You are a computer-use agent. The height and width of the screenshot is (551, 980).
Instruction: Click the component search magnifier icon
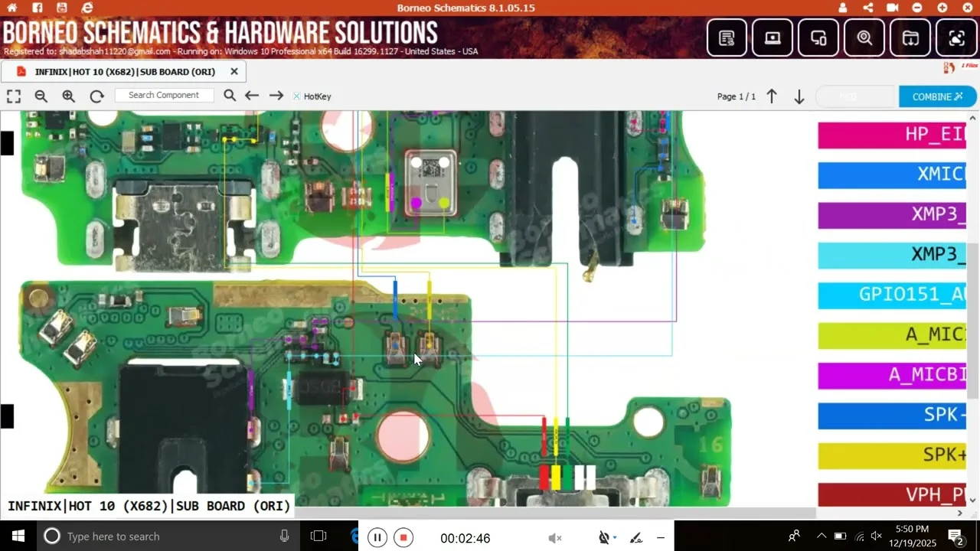230,96
